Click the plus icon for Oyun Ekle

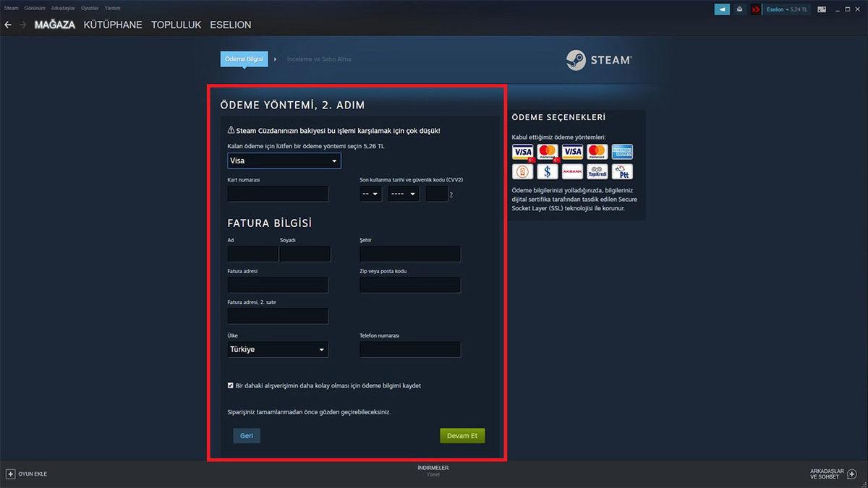coord(10,474)
